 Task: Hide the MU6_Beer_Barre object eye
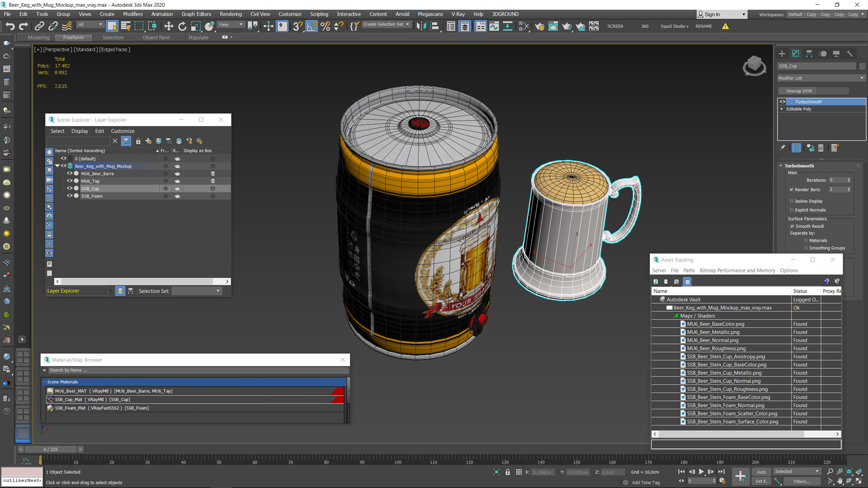click(x=70, y=174)
